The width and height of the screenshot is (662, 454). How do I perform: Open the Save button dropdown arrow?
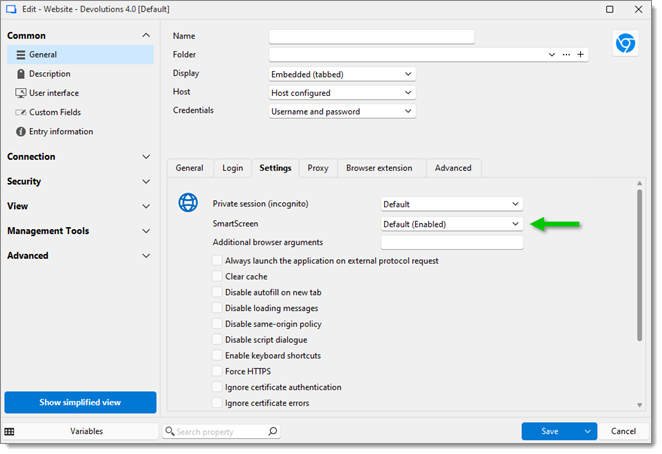(x=587, y=431)
